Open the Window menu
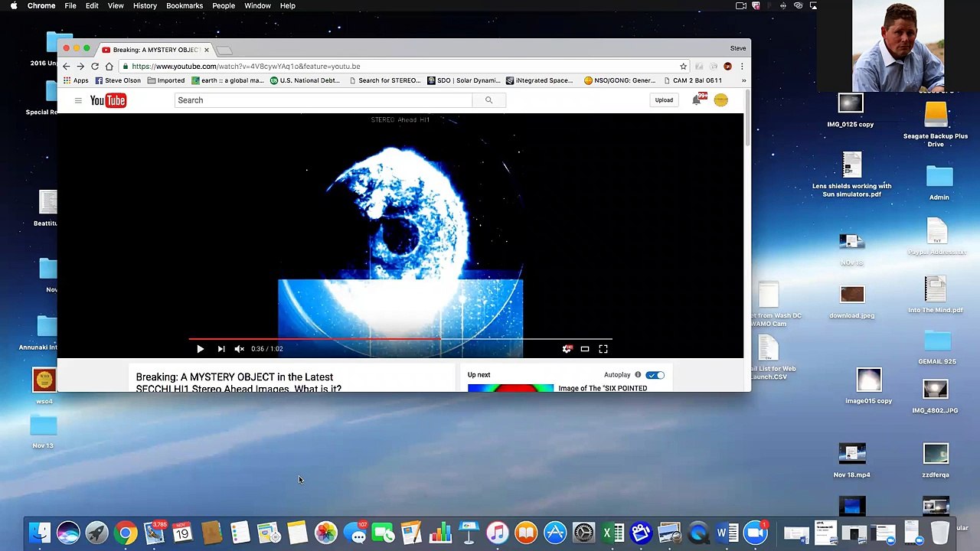The width and height of the screenshot is (980, 551). 258,5
